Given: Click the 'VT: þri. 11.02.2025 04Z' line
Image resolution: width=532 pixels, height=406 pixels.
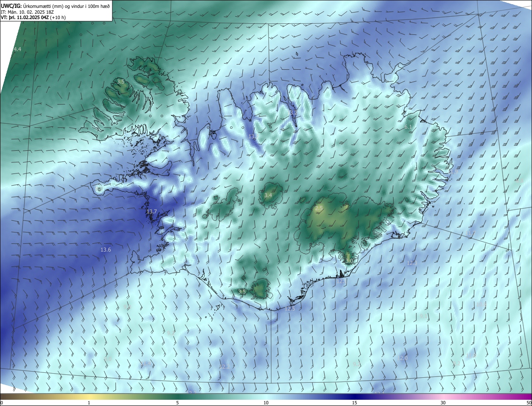Looking at the screenshot, I should point(25,17).
